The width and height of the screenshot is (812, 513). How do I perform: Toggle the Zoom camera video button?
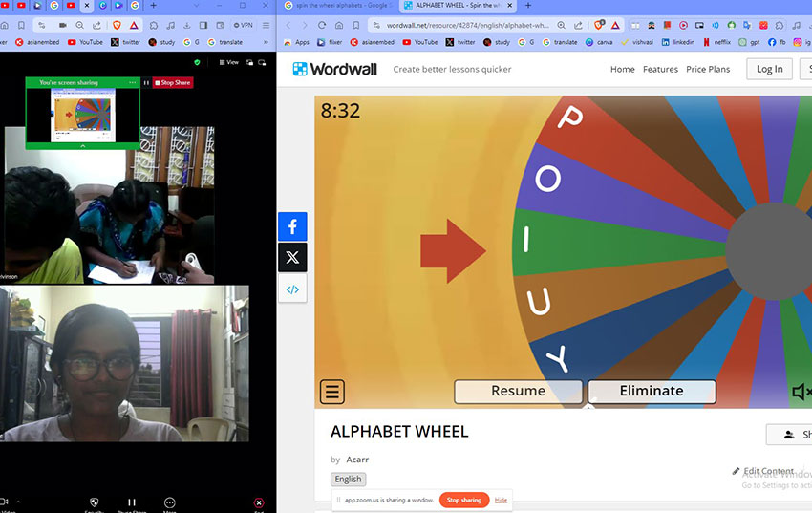[4, 502]
